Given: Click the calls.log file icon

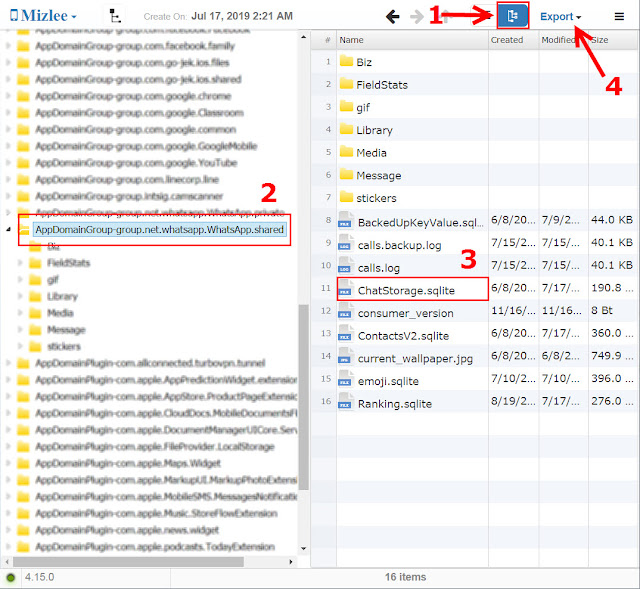Looking at the screenshot, I should click(345, 266).
